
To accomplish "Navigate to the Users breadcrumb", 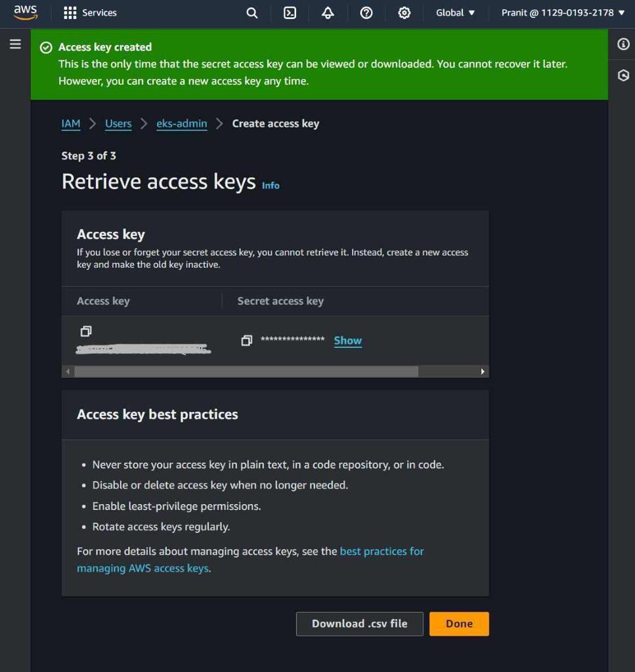I will click(x=118, y=123).
